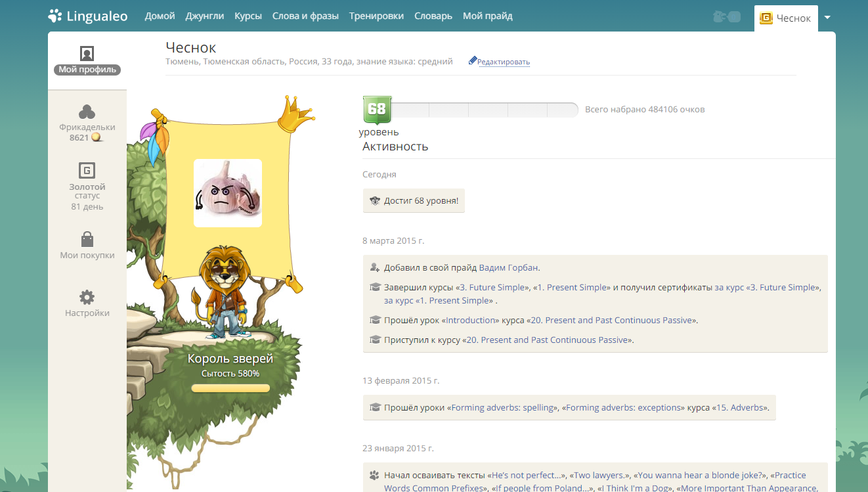
Task: Open Мой прайд in the top menu
Action: pos(488,16)
